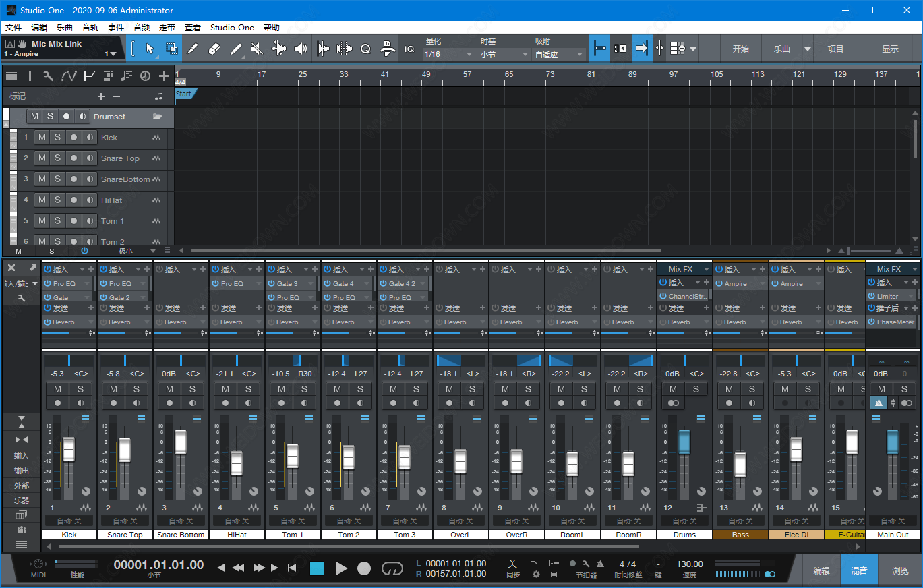
Task: Arm record on HiHat track
Action: pos(73,200)
